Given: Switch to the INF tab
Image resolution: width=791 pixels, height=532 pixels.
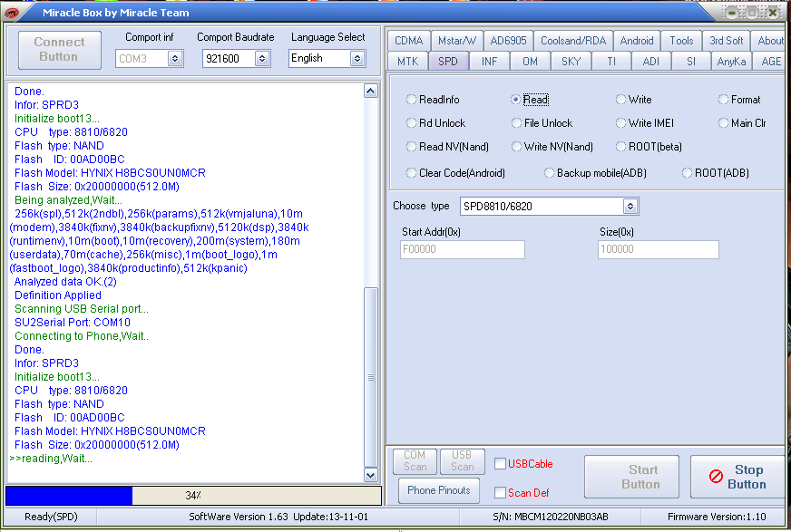Looking at the screenshot, I should [489, 62].
